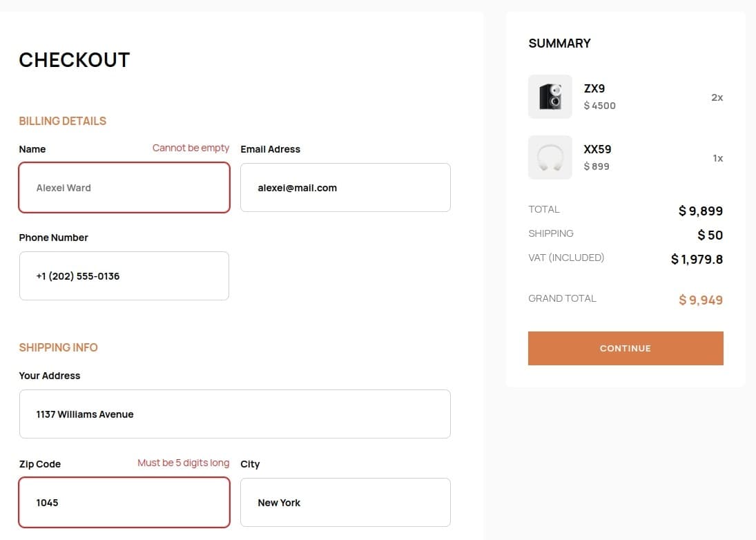756x540 pixels.
Task: Click the ZX9 product name
Action: pos(594,88)
